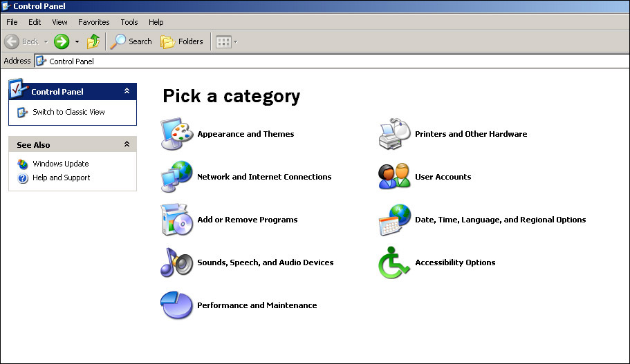Screen dimensions: 630x364
Task: Open the Add or Remove Programs icon
Action: coord(177,220)
